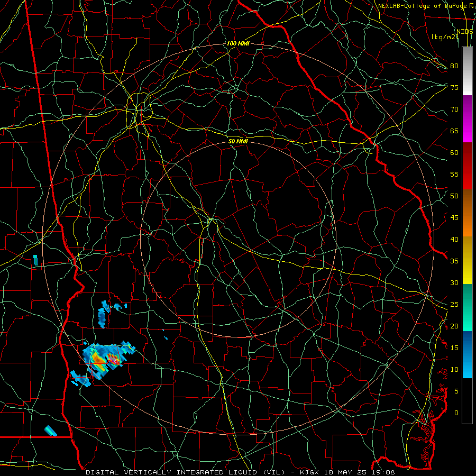Screen dimensions: 476x476
Task: Click the 80 value on the VIL scale
Action: point(454,66)
